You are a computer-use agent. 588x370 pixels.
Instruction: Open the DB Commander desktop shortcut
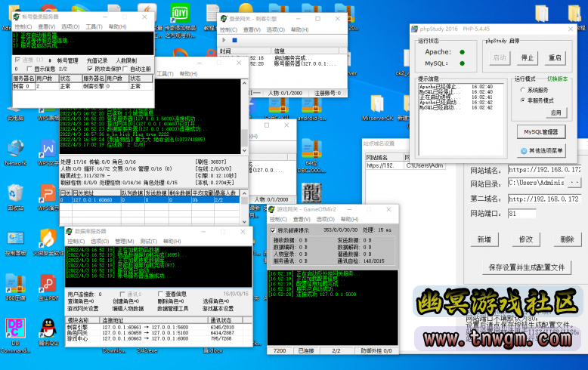tap(16, 335)
